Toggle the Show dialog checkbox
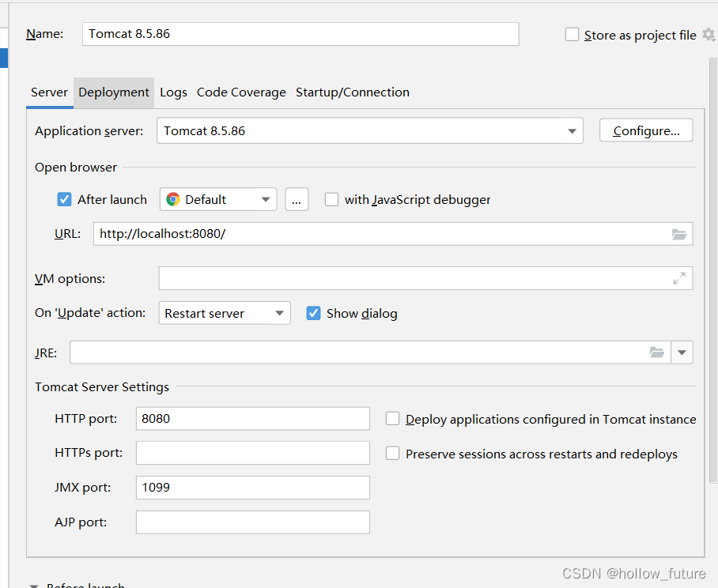The image size is (718, 588). [313, 313]
